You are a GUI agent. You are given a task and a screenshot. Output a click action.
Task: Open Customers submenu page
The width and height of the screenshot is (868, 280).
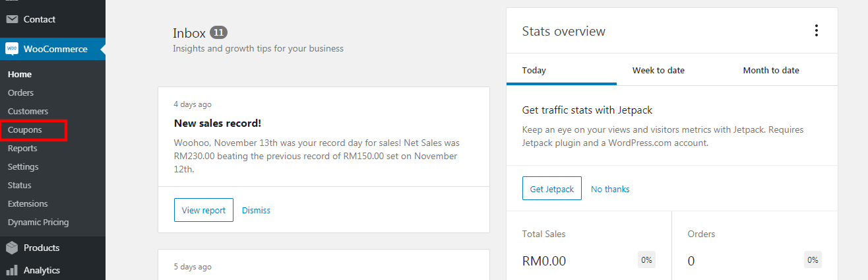pyautogui.click(x=28, y=112)
